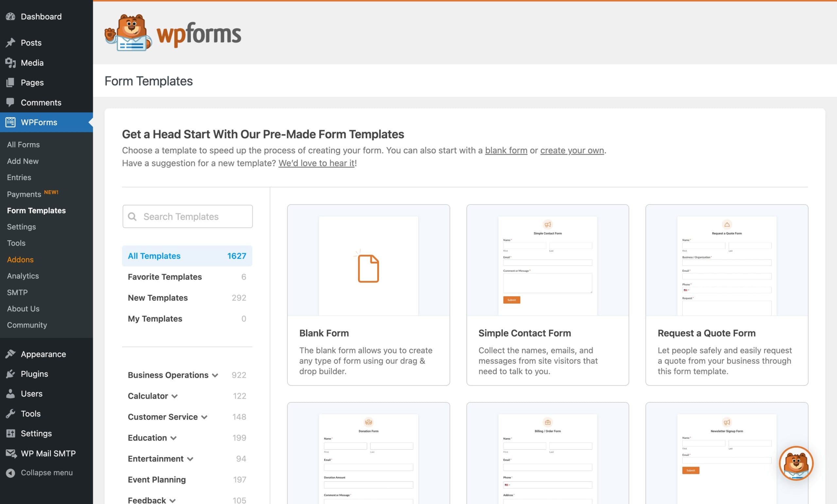Click the Simple Contact Form title

click(x=524, y=333)
